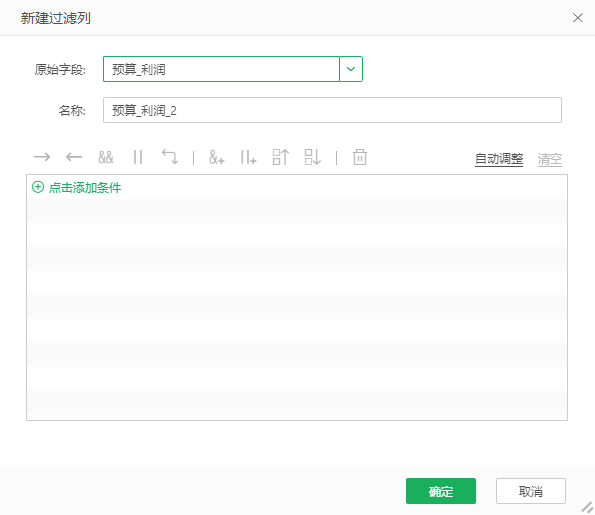
Task: Cancel with the 取消 button
Action: click(x=530, y=491)
